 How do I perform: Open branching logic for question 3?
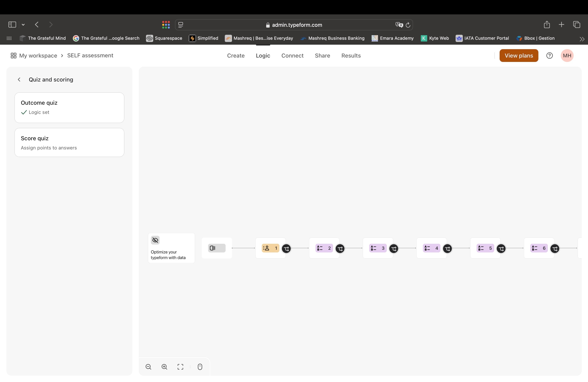click(x=394, y=249)
